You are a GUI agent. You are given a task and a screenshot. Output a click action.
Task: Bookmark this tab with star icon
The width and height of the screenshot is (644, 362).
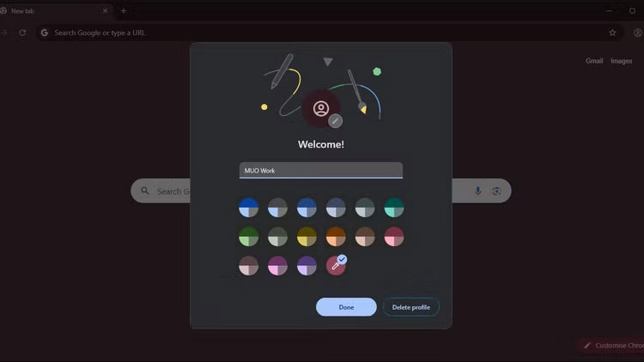click(612, 33)
